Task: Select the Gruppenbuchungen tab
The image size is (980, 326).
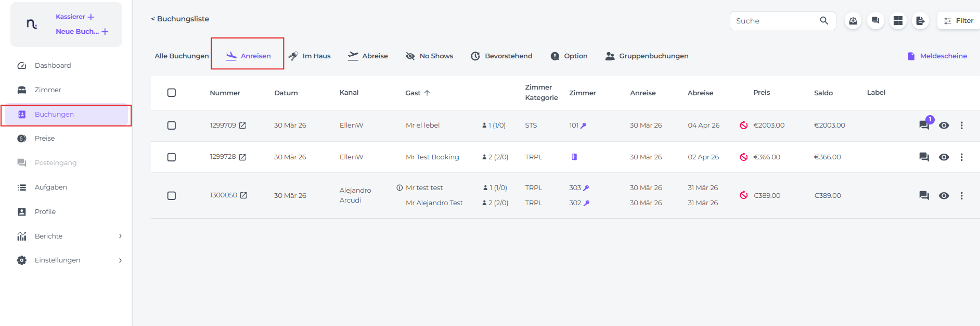Action: [x=647, y=56]
